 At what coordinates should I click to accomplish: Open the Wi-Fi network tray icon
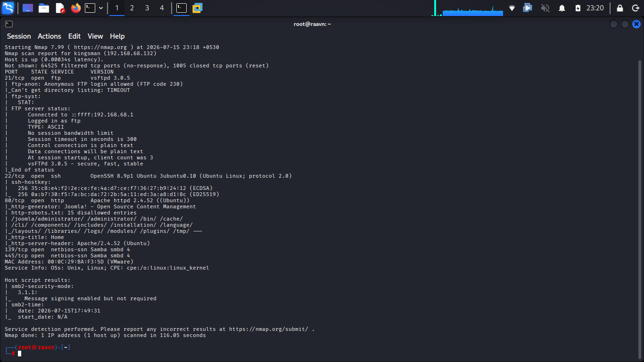pyautogui.click(x=512, y=8)
